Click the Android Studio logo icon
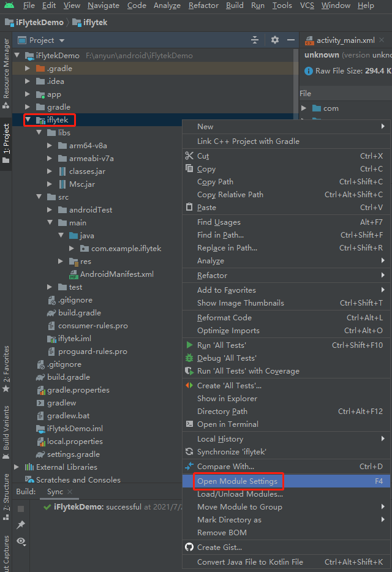The height and width of the screenshot is (572, 392). pyautogui.click(x=9, y=5)
